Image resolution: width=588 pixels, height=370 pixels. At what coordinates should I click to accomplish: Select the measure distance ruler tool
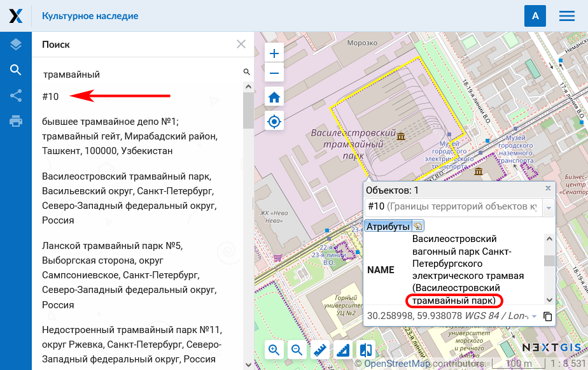click(320, 350)
